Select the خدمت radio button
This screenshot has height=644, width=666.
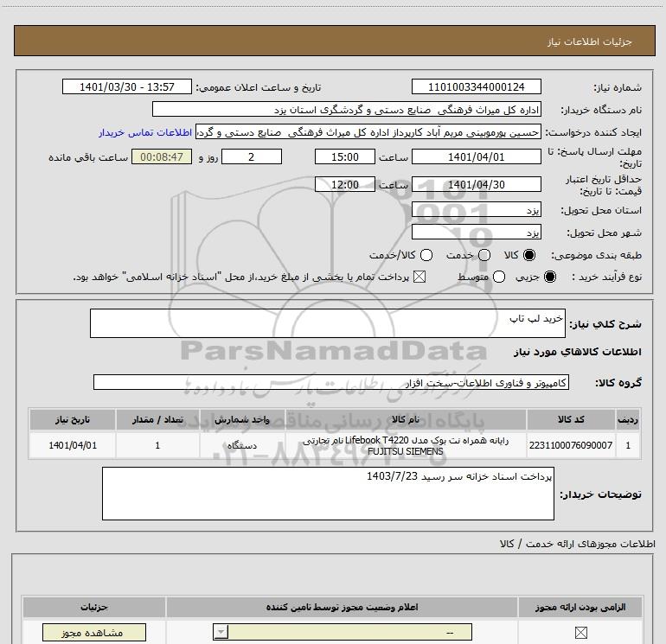[x=484, y=255]
